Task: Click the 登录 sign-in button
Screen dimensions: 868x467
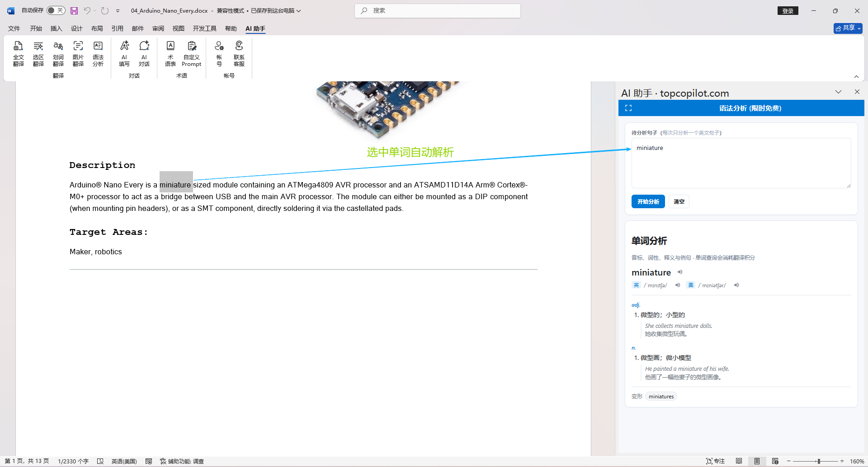Action: [x=788, y=11]
